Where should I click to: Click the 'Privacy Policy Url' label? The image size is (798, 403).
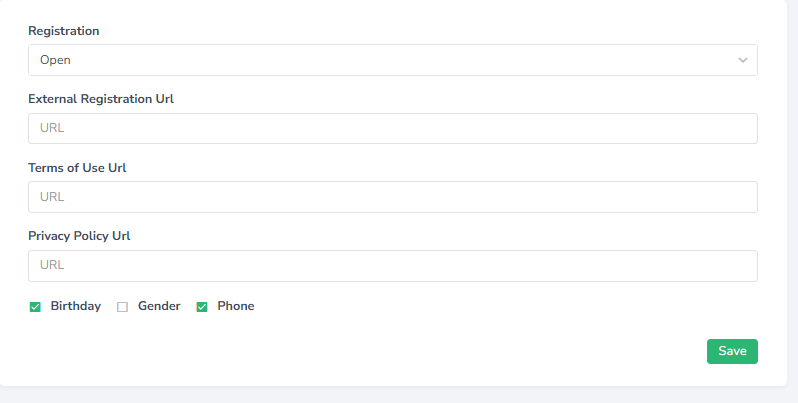(79, 236)
